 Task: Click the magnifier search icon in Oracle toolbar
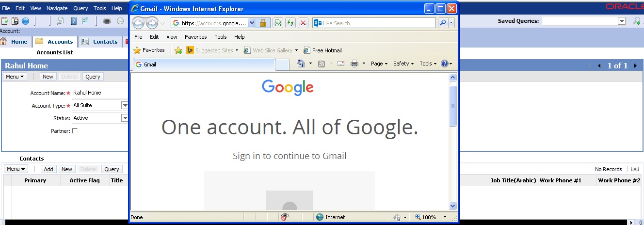pos(61,21)
